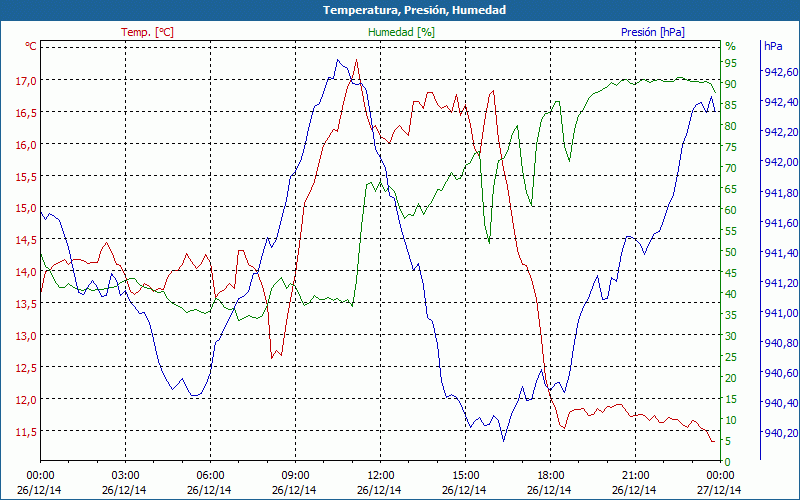Screen dimensions: 800x500
Task: Click the '15' humidity axis value
Action: pos(731,399)
